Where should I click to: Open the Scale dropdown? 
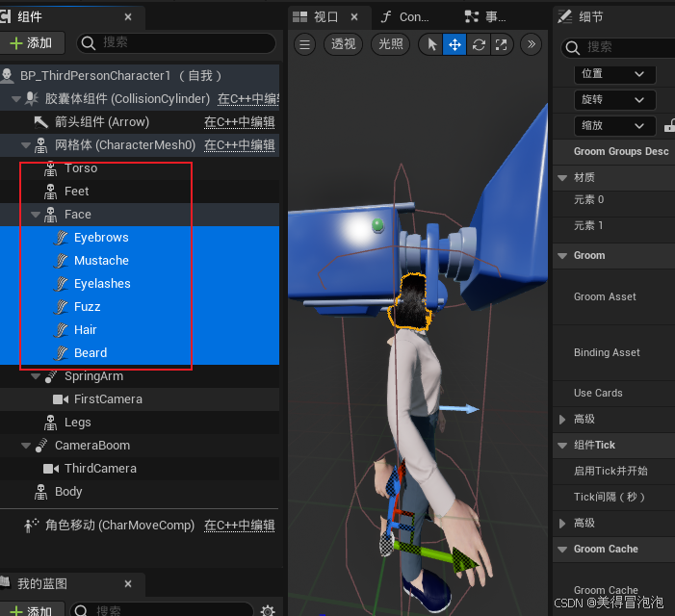[x=614, y=126]
